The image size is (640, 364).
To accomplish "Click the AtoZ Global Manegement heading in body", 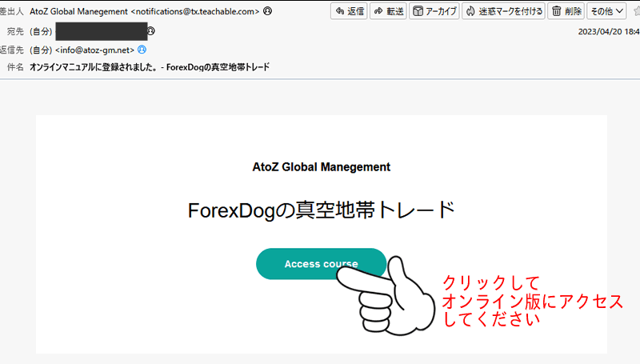I will [x=321, y=167].
